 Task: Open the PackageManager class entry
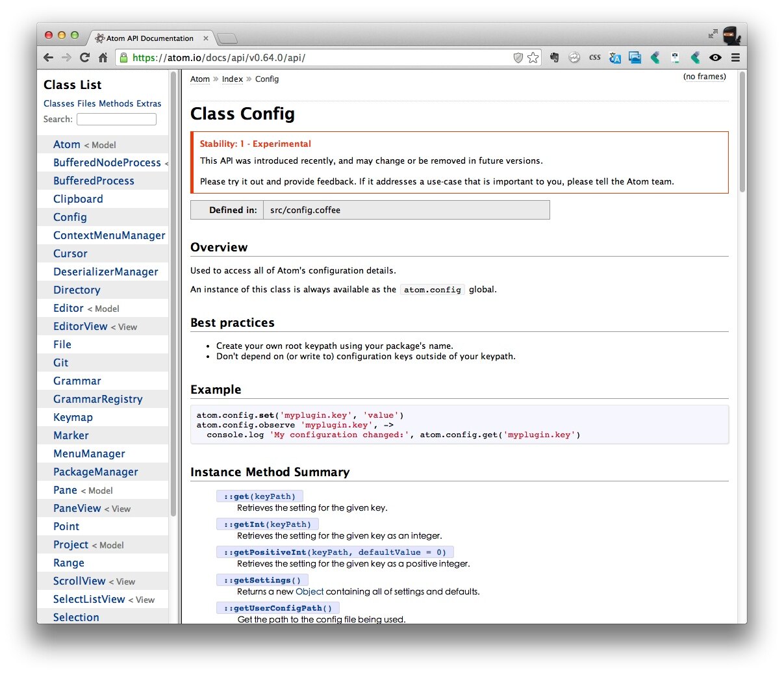(95, 472)
